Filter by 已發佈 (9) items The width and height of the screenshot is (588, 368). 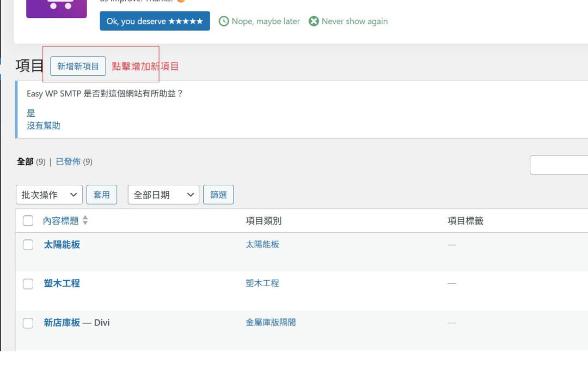74,162
